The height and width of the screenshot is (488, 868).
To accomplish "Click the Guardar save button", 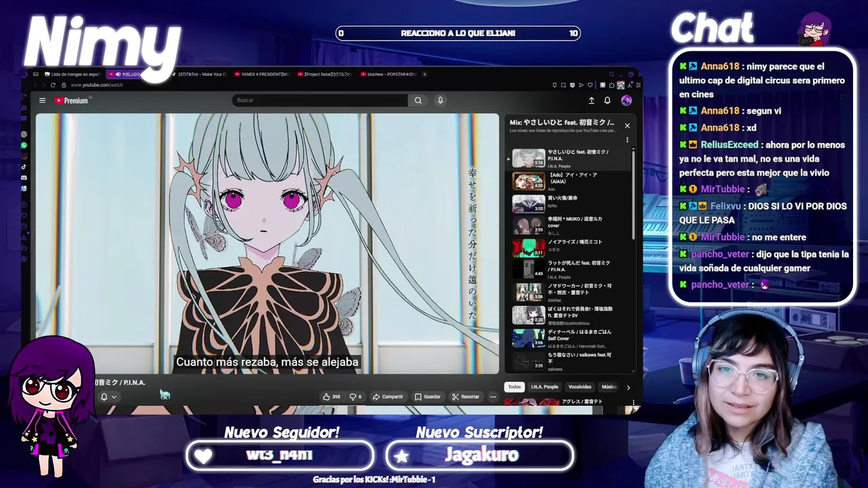I will [x=428, y=396].
